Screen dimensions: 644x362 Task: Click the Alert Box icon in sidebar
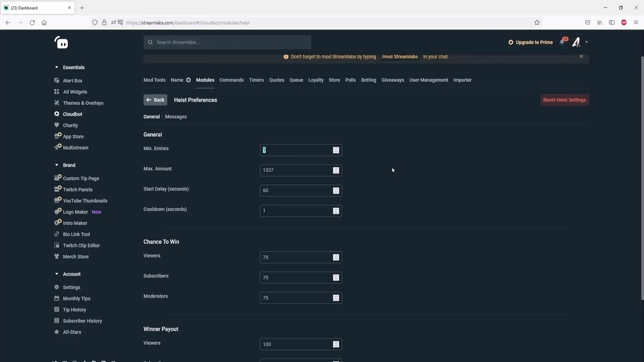57,80
